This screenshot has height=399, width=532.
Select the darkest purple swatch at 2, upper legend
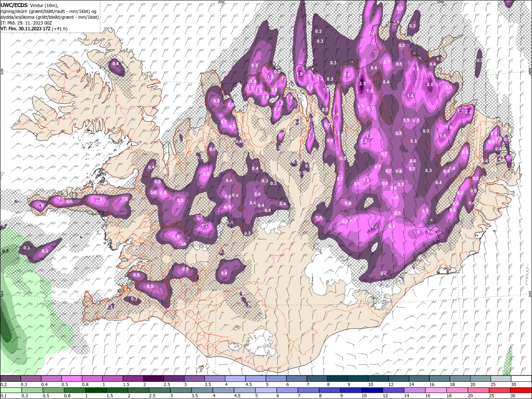(x=153, y=379)
